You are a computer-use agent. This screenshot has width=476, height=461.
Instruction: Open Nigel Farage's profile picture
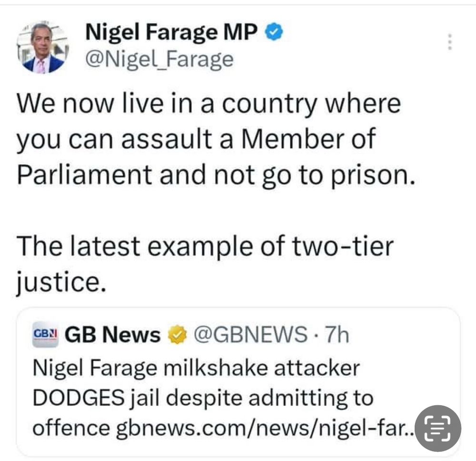pos(43,48)
